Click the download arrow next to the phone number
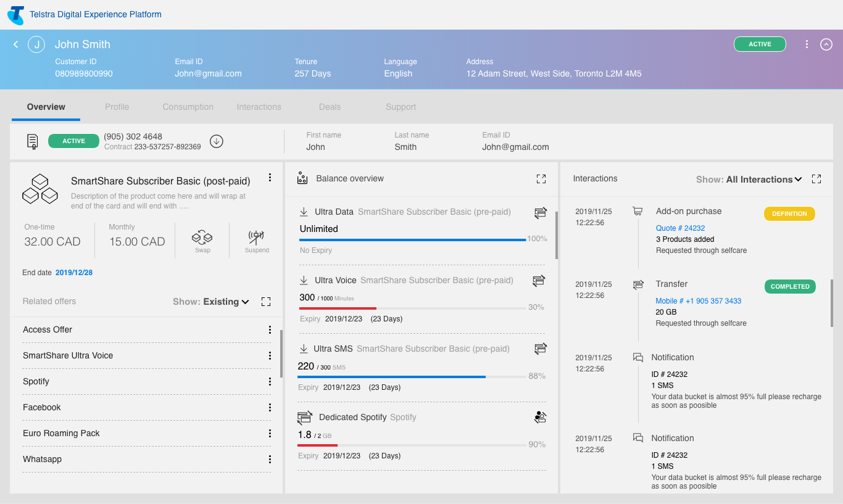Image resolution: width=843 pixels, height=504 pixels. tap(216, 141)
